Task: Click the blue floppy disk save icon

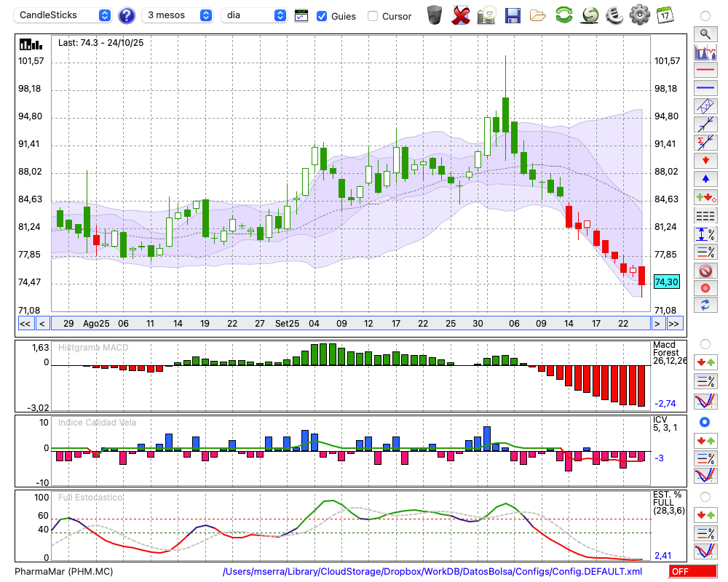Action: tap(513, 15)
